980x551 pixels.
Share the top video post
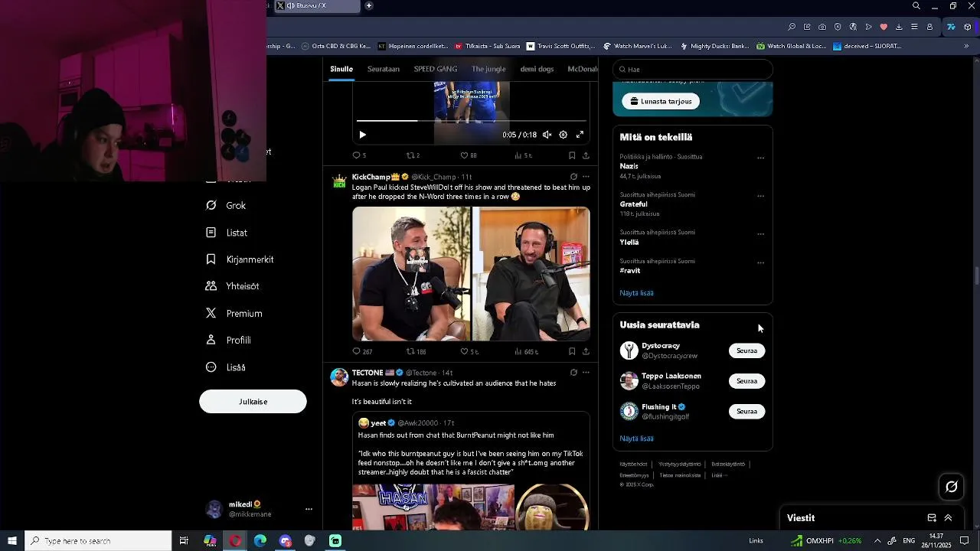click(586, 155)
